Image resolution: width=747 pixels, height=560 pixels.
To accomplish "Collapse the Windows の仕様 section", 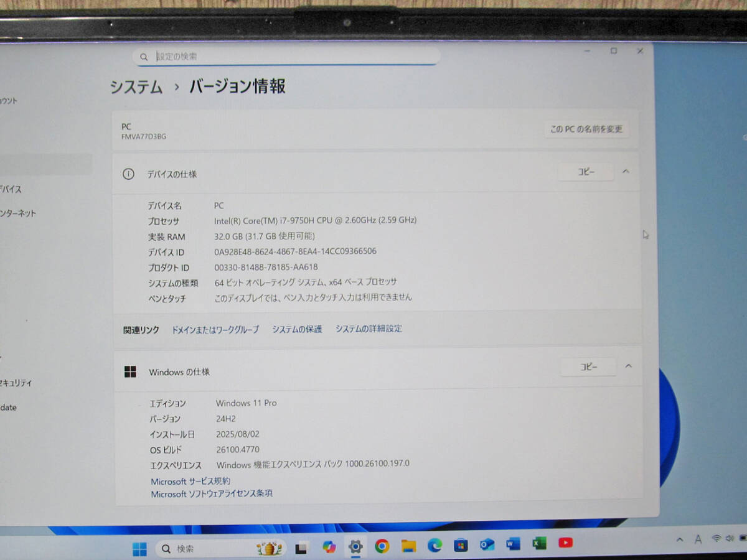I will (628, 366).
